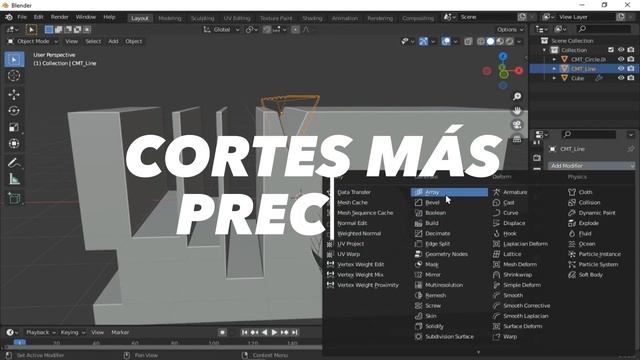Open the viewport Select menu
Image resolution: width=640 pixels, height=360 pixels.
pyautogui.click(x=93, y=41)
